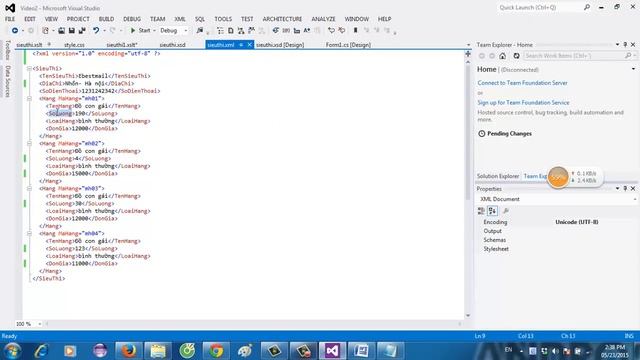Open the Toolbox side tab
This screenshot has width=640, height=360.
pyautogui.click(x=7, y=50)
